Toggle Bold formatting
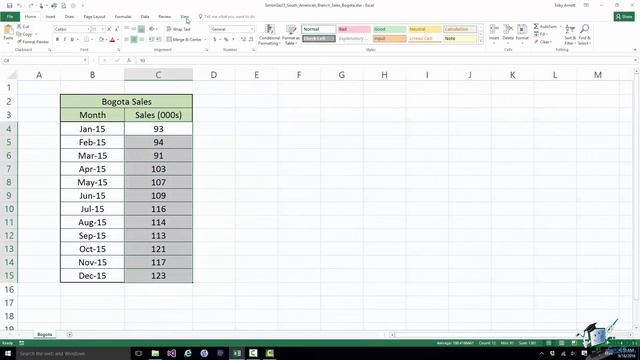Image resolution: width=640 pixels, height=360 pixels. (57, 39)
